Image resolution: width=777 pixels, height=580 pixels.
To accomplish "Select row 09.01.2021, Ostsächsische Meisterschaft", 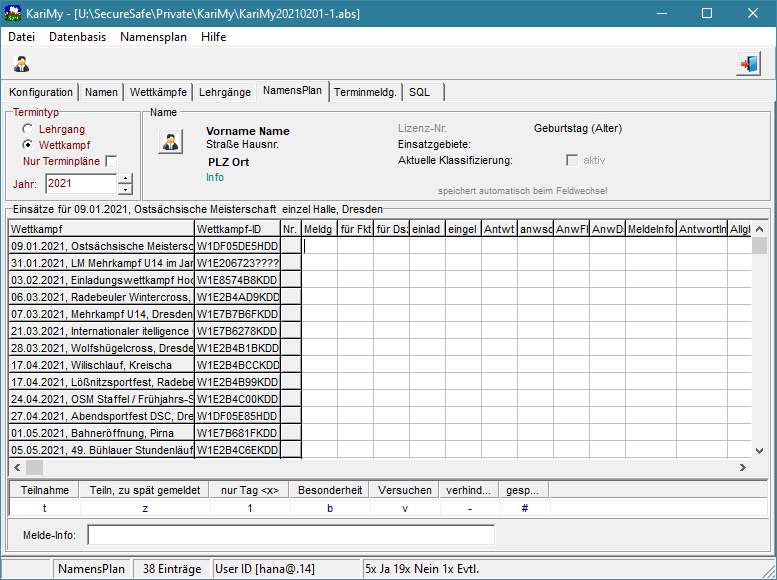I will 101,246.
